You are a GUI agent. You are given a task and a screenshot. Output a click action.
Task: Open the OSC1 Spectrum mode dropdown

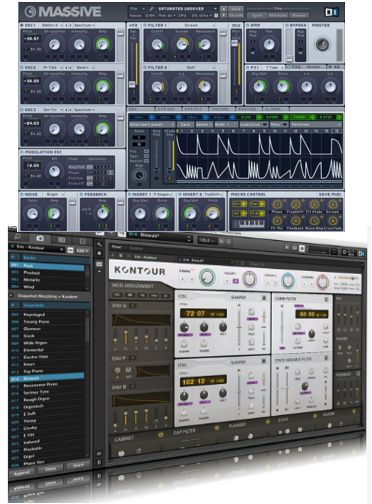click(x=84, y=25)
